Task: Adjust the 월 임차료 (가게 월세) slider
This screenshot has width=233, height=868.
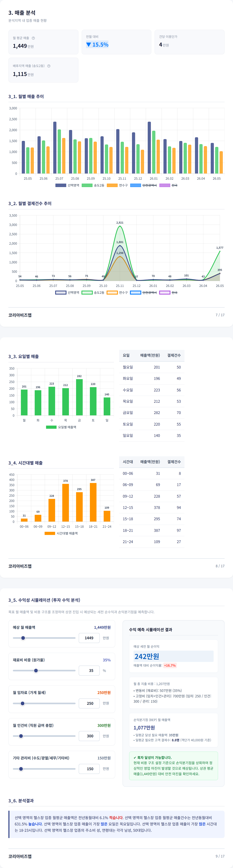Action: tap(44, 703)
